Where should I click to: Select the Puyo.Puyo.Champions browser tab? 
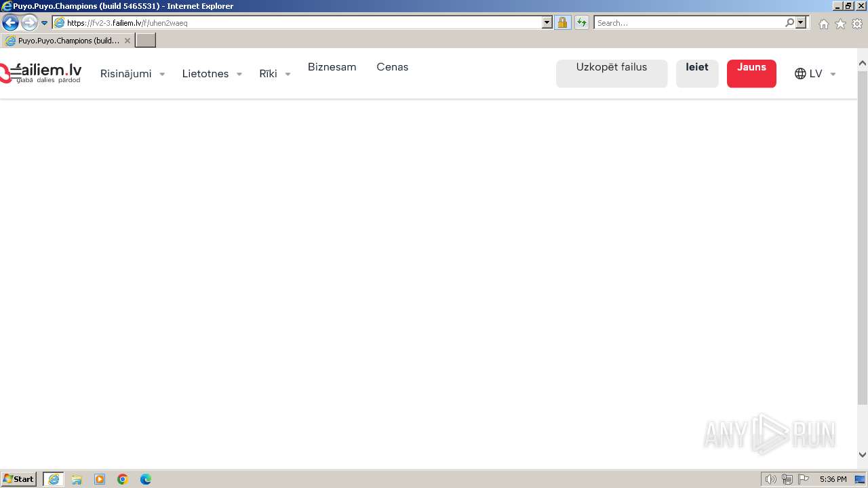68,41
